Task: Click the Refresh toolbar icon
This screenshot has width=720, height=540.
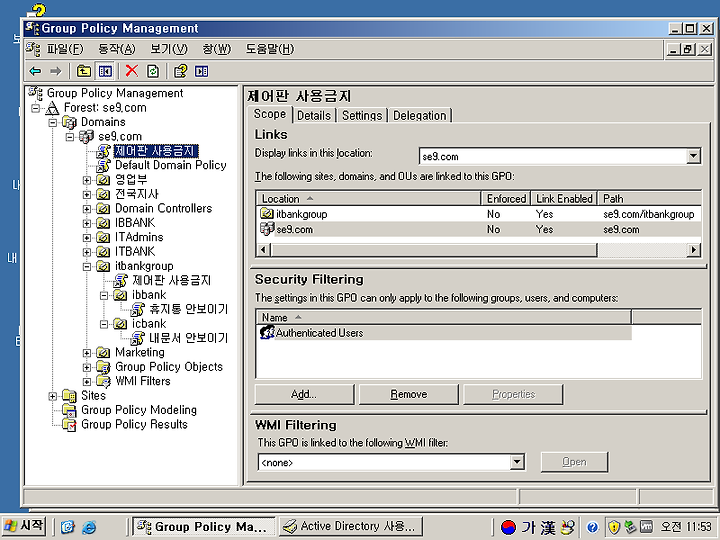Action: click(153, 71)
